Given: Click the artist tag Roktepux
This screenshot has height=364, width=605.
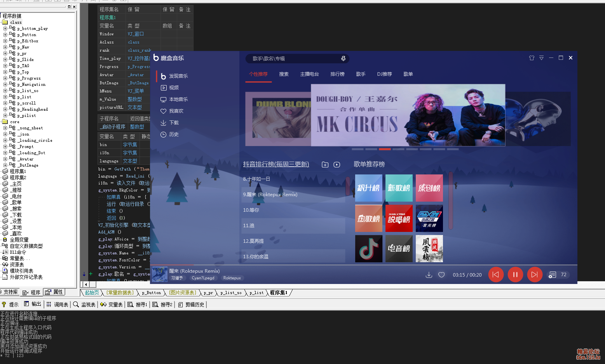Looking at the screenshot, I should click(232, 278).
